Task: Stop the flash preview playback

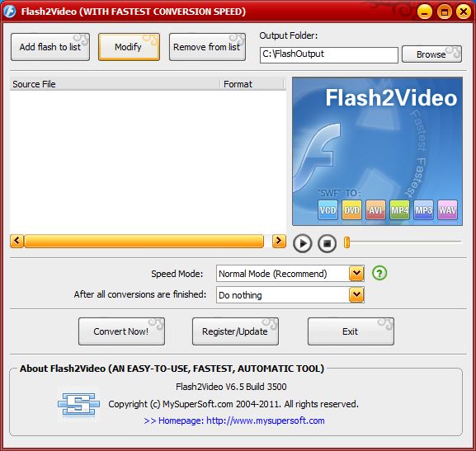Action: click(327, 243)
